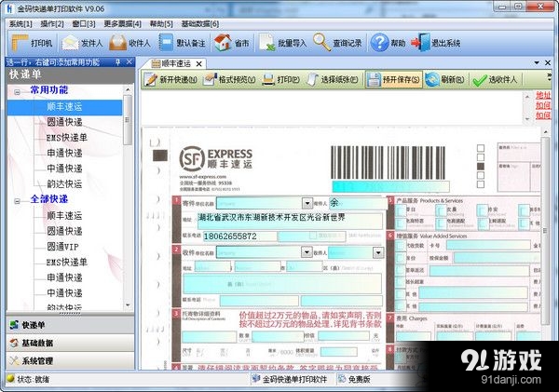Click 预开保存 floppy disk icon
This screenshot has height=392, width=559.
pyautogui.click(x=374, y=79)
